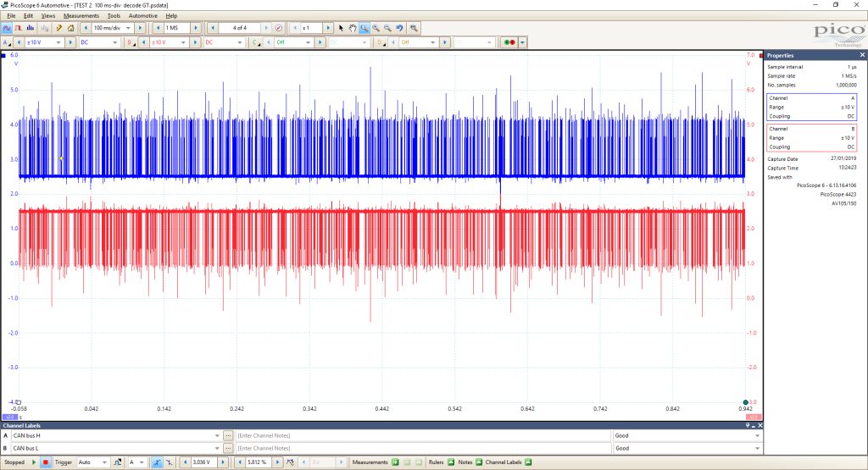Screen dimensions: 868x470
Task: Expand CAN bus H label dropdown
Action: (217, 436)
